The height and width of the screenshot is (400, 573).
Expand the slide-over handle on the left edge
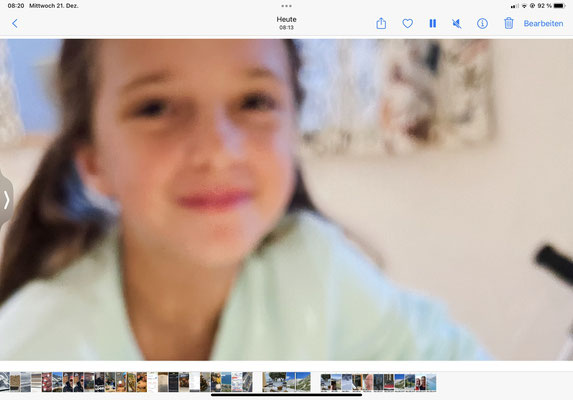point(6,200)
